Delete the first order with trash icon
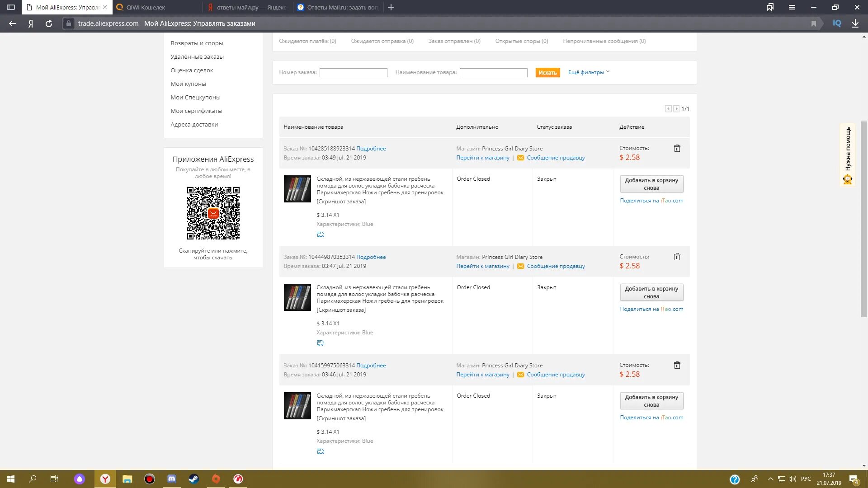 click(677, 148)
